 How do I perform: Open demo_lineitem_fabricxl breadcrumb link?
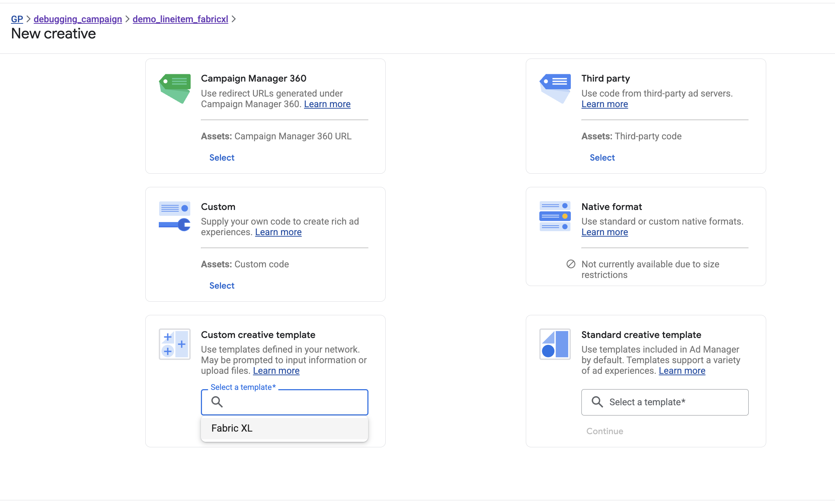180,19
